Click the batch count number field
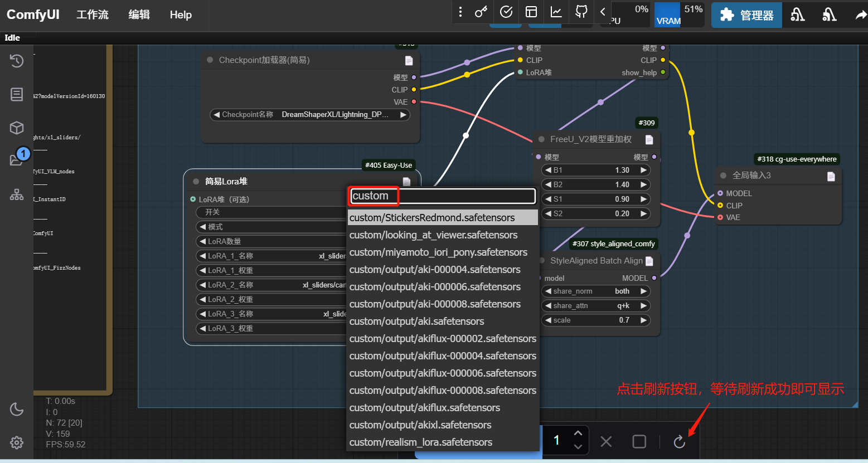Screen dimensions: 868x463 click(x=556, y=440)
